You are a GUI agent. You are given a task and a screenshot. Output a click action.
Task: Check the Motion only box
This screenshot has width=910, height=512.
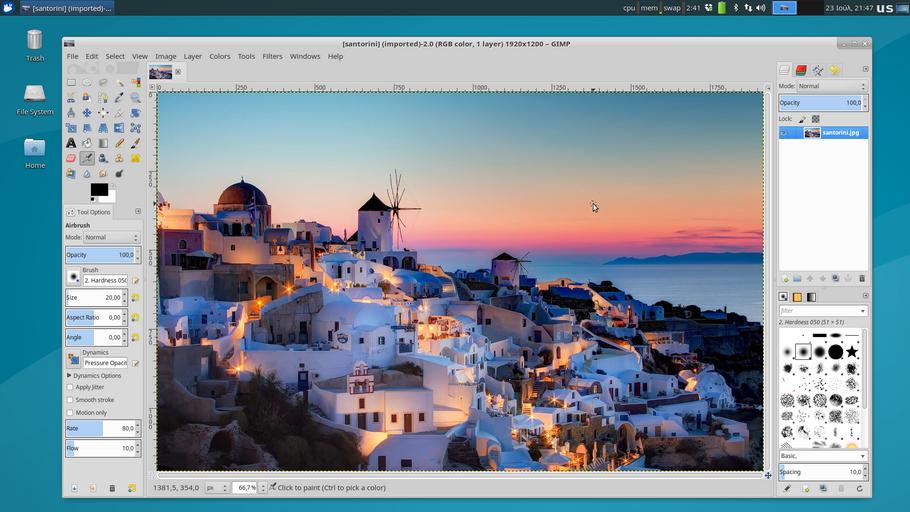(70, 413)
